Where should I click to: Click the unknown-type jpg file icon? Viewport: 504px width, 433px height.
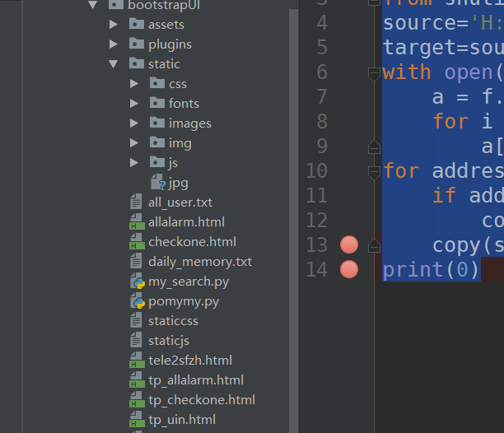[x=158, y=182]
